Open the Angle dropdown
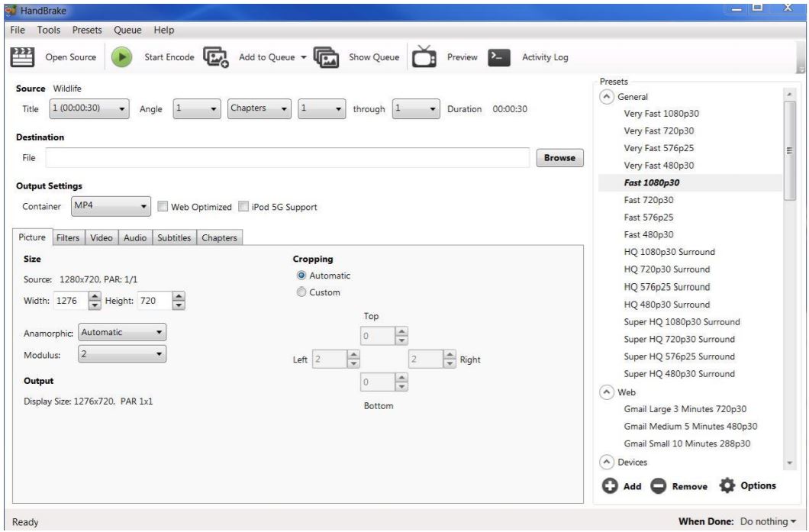The height and width of the screenshot is (532, 809). coord(197,109)
